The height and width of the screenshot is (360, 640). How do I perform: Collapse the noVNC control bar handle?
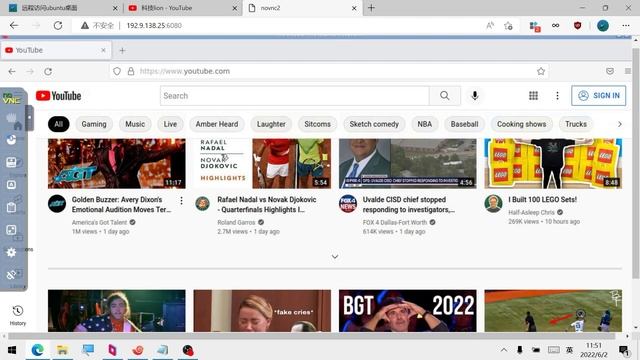point(29,118)
